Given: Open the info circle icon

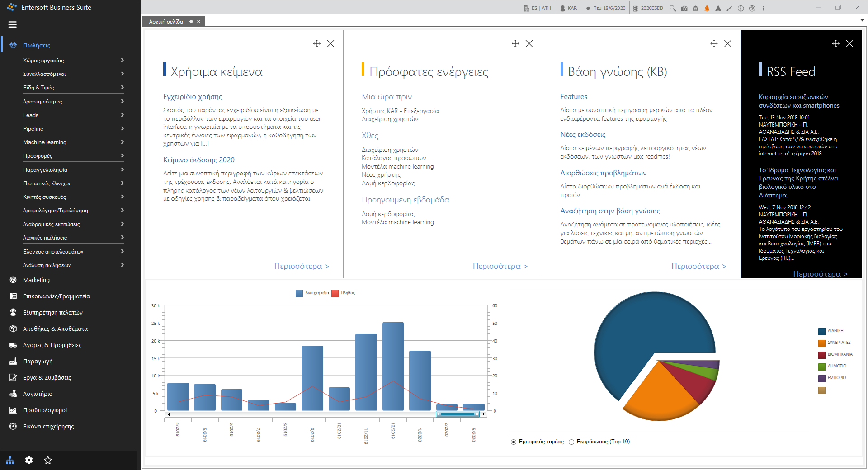Looking at the screenshot, I should pos(741,8).
